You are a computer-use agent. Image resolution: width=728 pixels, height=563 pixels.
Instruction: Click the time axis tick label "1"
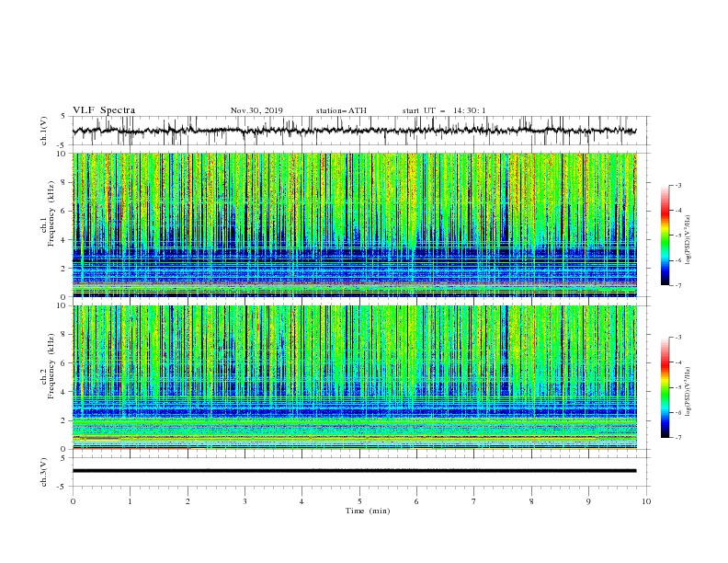(x=130, y=501)
